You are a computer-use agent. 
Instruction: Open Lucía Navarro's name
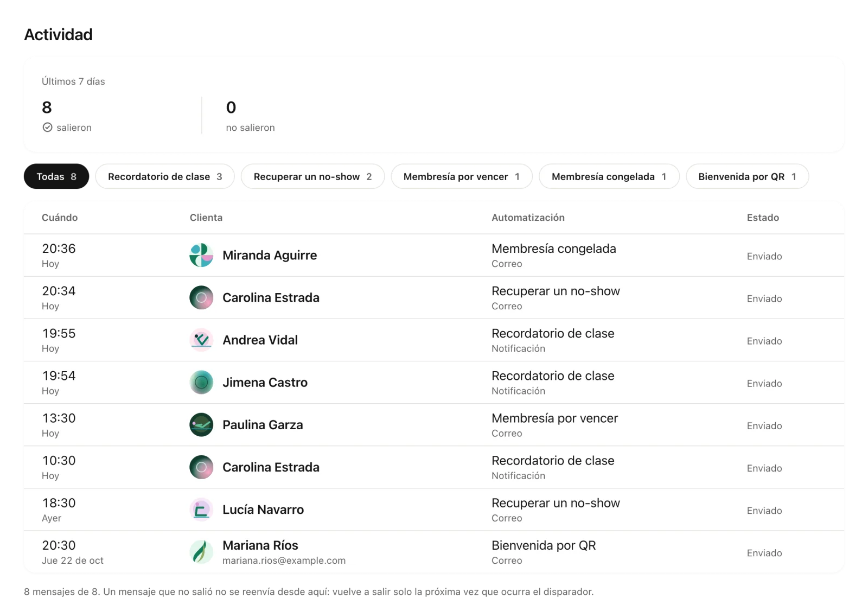click(263, 510)
